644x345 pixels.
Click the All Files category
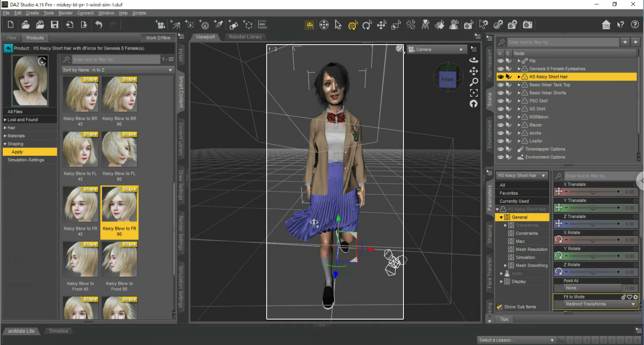point(30,112)
